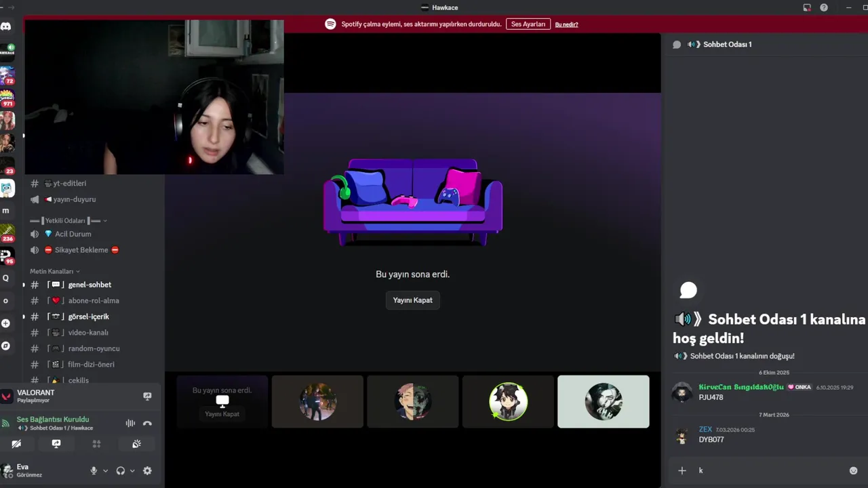Expand microphone input options chevron
This screenshot has width=868, height=488.
coord(105,470)
